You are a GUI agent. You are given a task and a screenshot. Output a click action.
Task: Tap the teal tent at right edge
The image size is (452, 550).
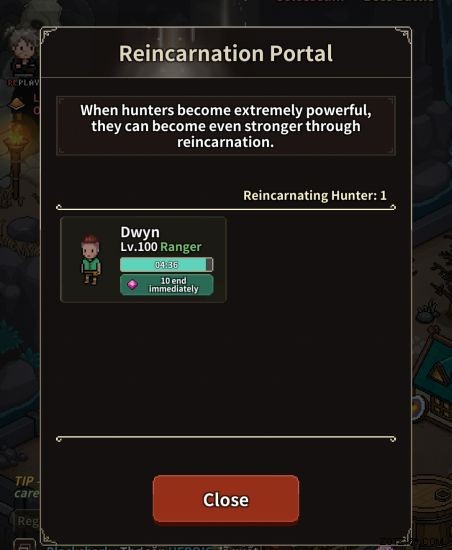[x=433, y=368]
